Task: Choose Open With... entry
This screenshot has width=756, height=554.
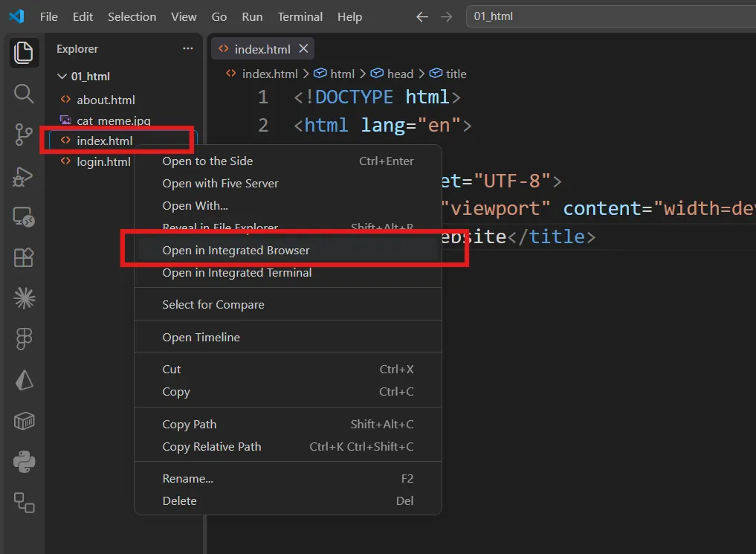Action: tap(288, 205)
